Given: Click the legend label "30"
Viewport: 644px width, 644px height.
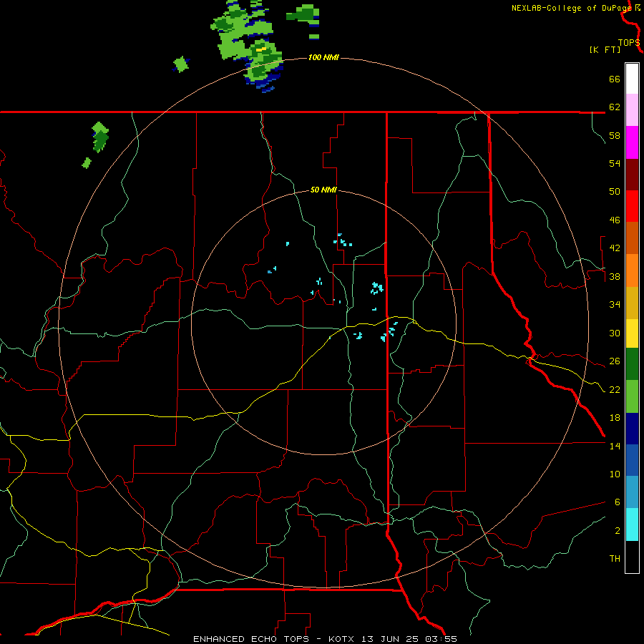Looking at the screenshot, I should point(615,333).
